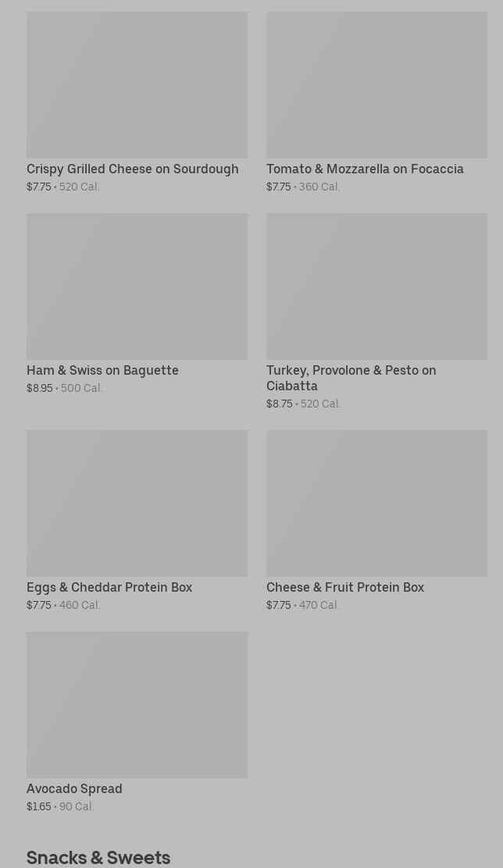Select the Avocado Spread item image
The height and width of the screenshot is (868, 503).
tap(137, 705)
